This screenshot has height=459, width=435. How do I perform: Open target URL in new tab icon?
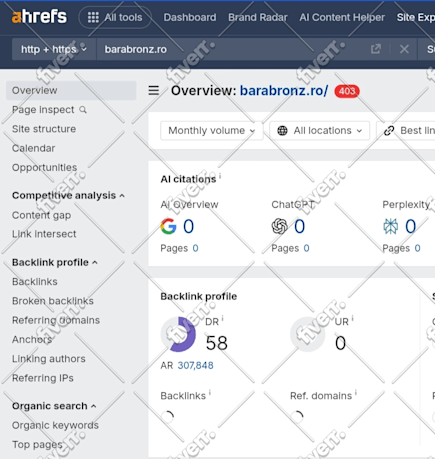click(376, 49)
